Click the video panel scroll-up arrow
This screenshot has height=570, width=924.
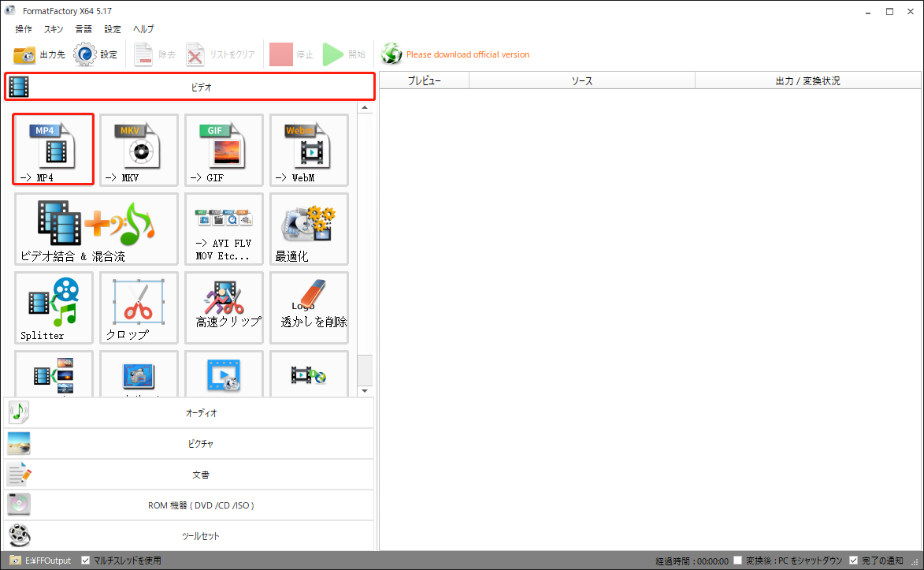pos(365,108)
